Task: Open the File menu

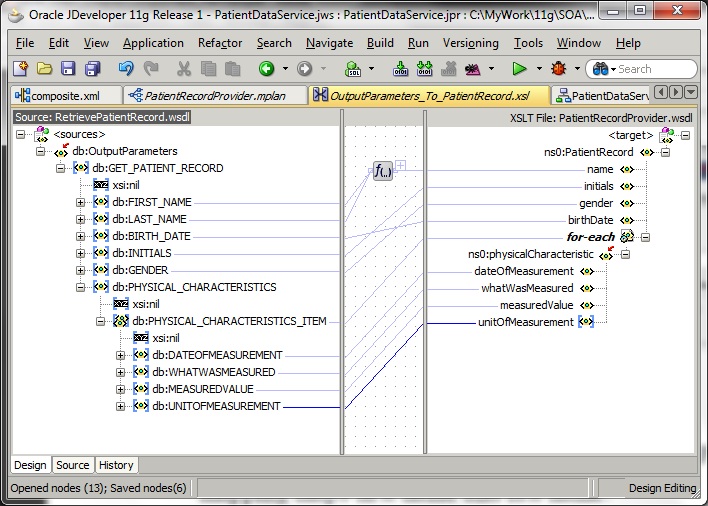Action: (x=25, y=43)
